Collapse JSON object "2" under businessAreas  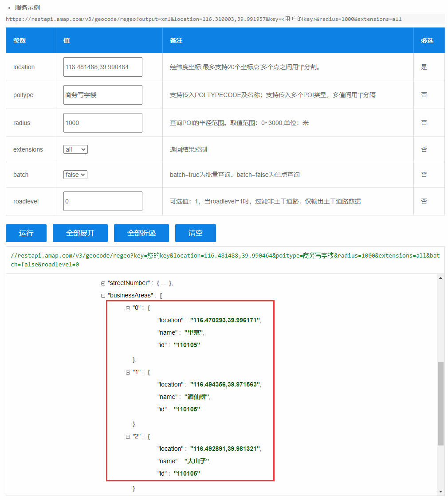(x=127, y=436)
